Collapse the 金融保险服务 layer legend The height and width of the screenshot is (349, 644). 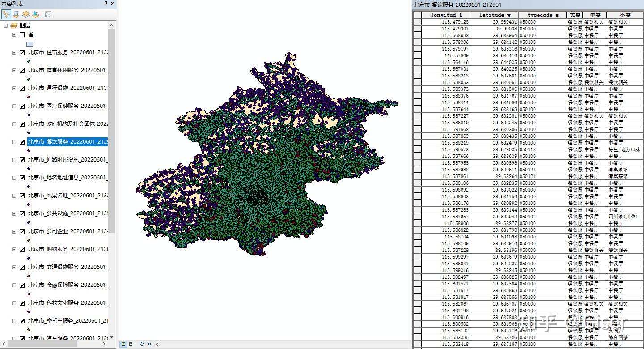pos(14,285)
